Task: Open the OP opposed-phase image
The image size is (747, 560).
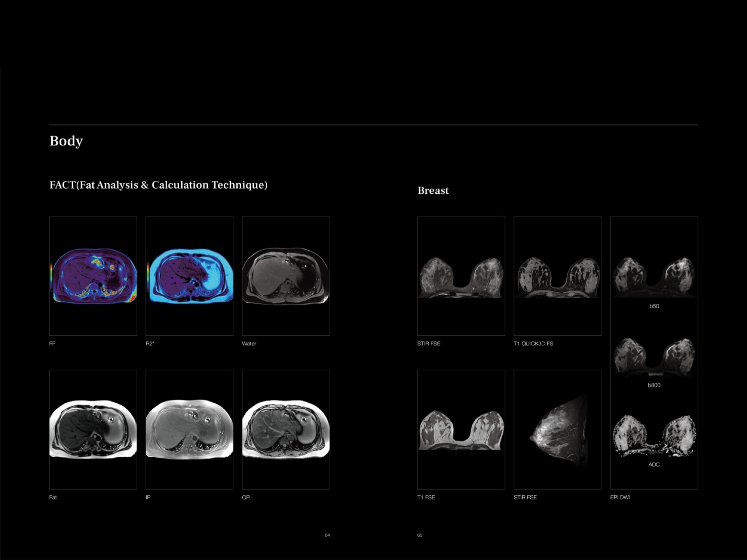Action: (286, 428)
